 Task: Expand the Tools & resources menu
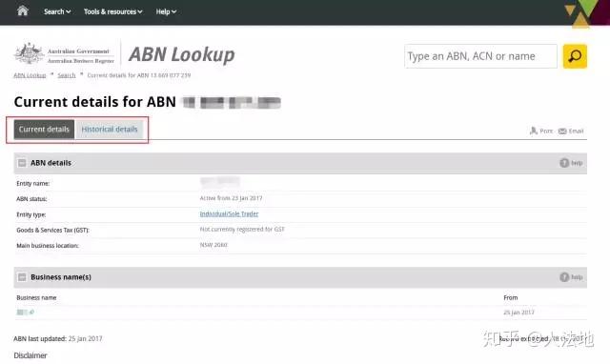point(113,11)
